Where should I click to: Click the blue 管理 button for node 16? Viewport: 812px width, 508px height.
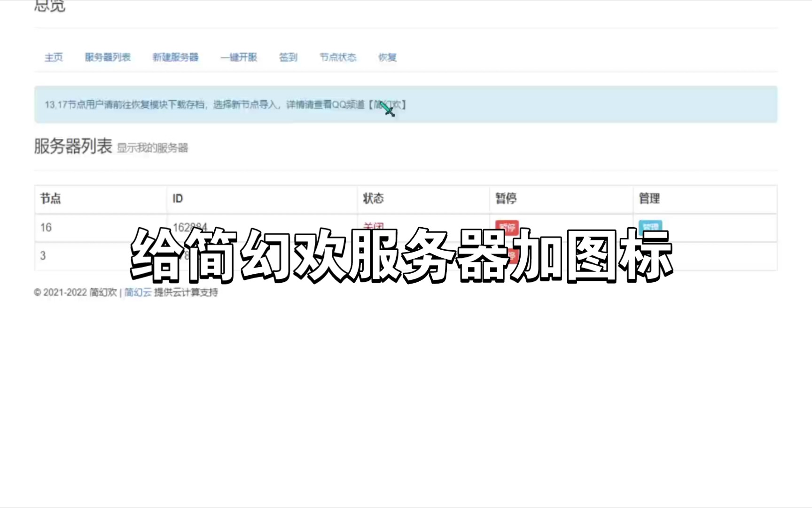click(x=650, y=227)
